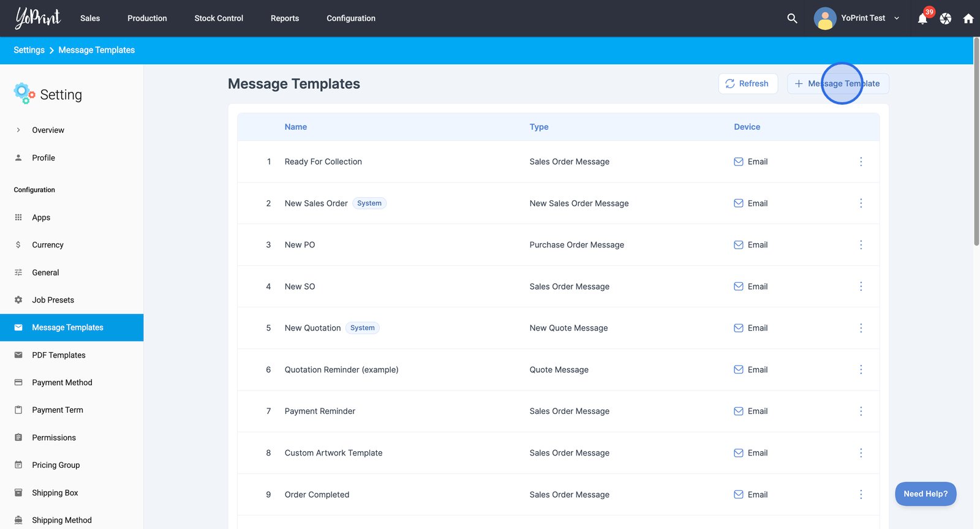Select PDF Templates in sidebar
Viewport: 980px width, 529px height.
59,355
